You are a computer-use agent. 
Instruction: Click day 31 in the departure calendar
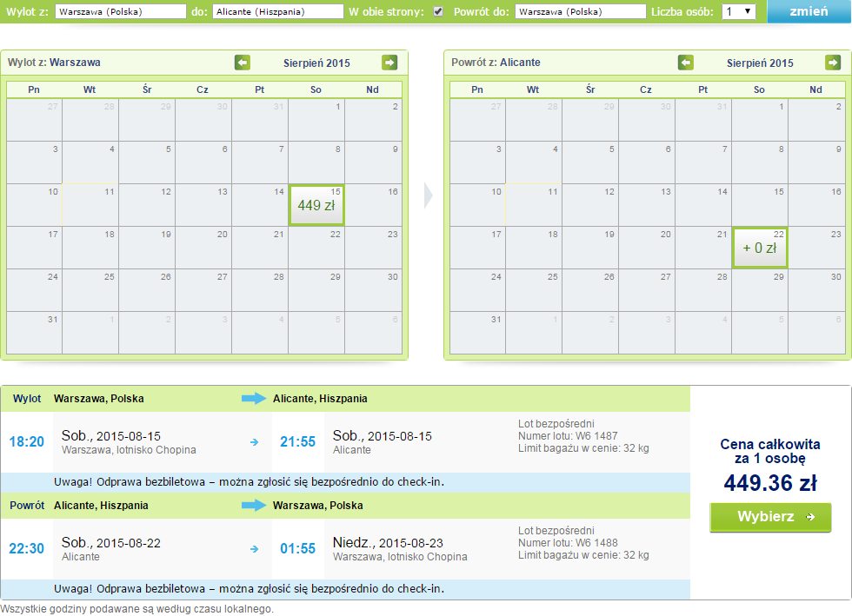coord(34,333)
